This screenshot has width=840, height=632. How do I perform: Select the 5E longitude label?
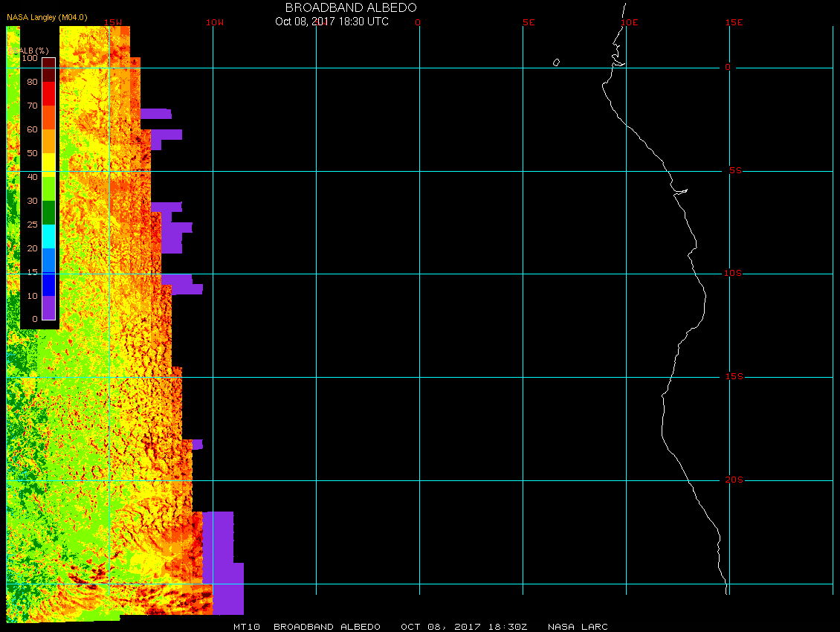[529, 22]
